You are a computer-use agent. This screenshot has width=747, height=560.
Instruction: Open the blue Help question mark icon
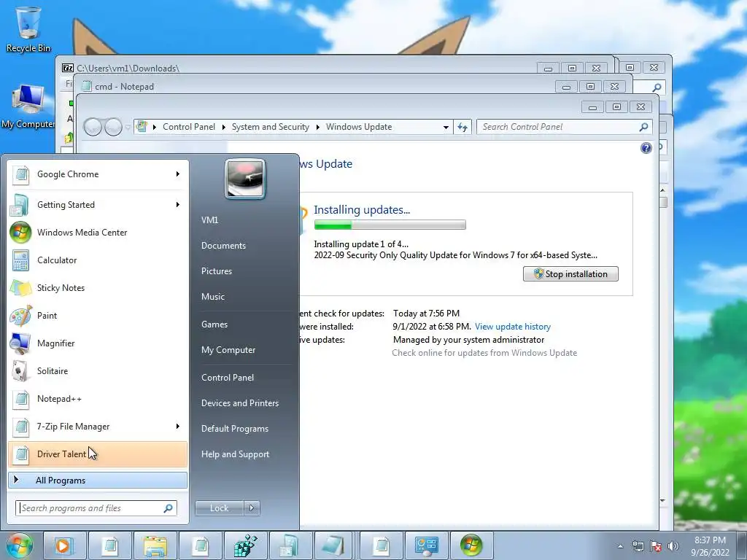646,148
